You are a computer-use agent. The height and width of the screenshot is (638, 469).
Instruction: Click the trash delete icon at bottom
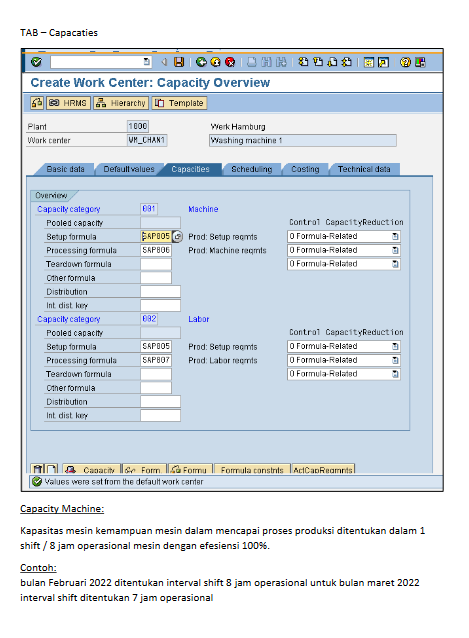(x=37, y=469)
